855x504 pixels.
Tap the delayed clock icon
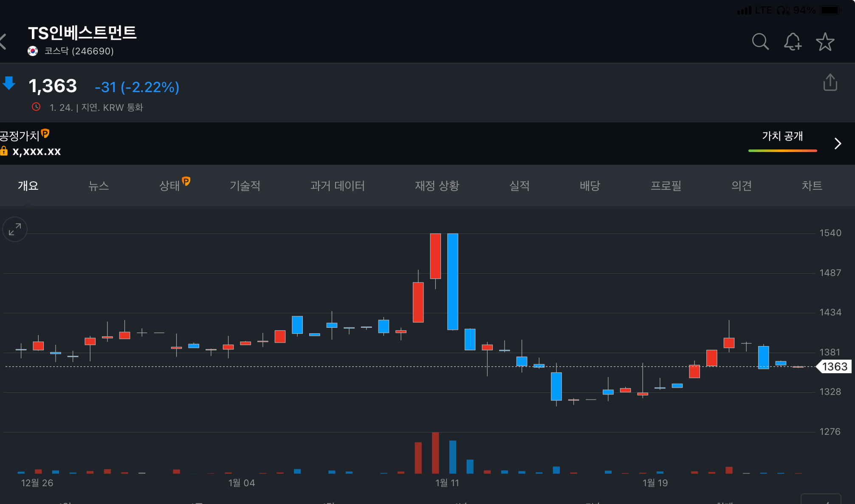tap(36, 107)
